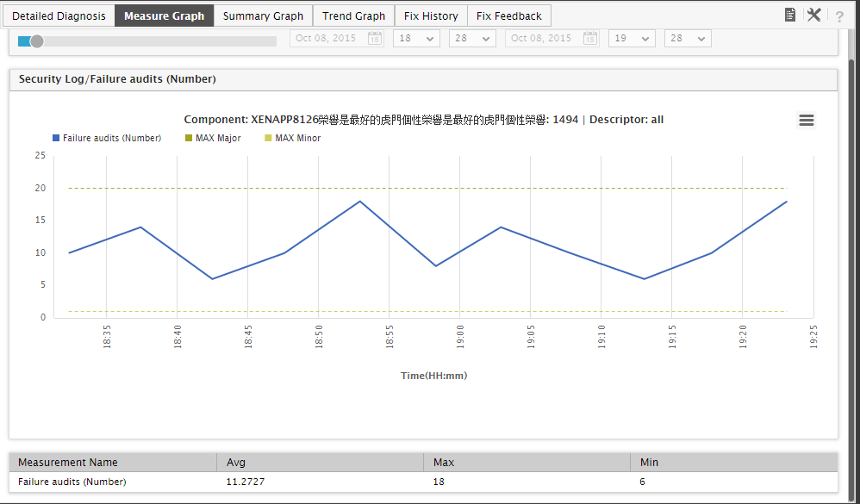Click the line's rightmost point near 19:23
Viewport: 860px width, 504px height.
point(787,202)
